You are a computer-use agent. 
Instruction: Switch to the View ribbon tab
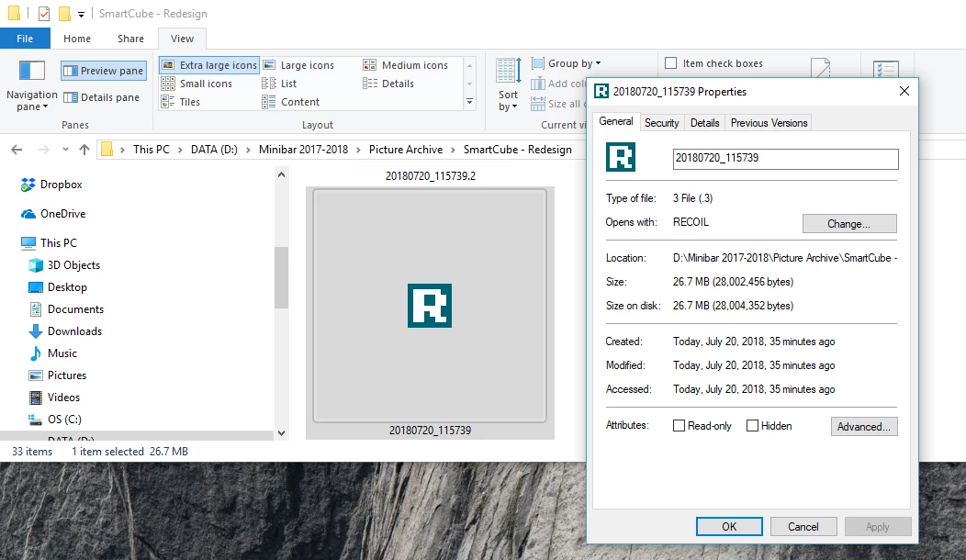click(182, 39)
